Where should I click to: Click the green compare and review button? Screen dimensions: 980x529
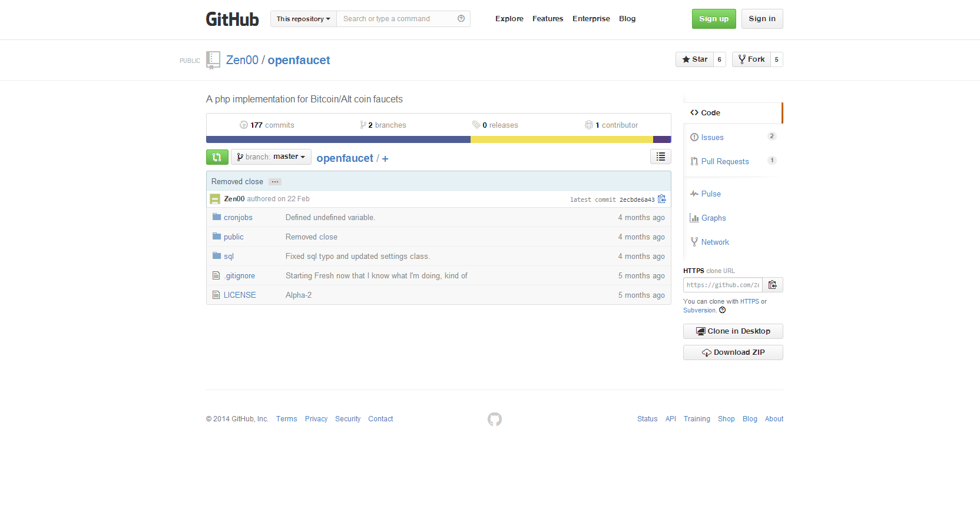217,157
